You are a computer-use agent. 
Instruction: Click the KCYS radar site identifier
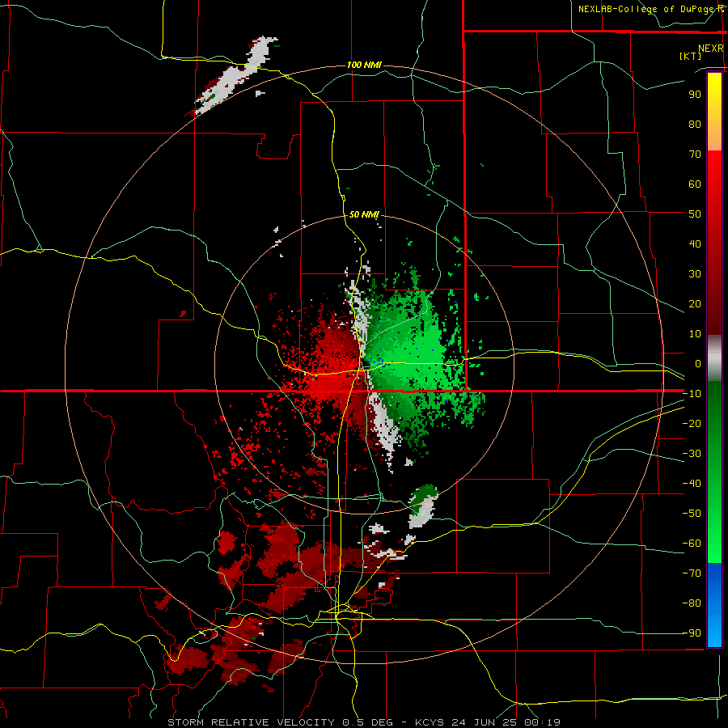[430, 722]
